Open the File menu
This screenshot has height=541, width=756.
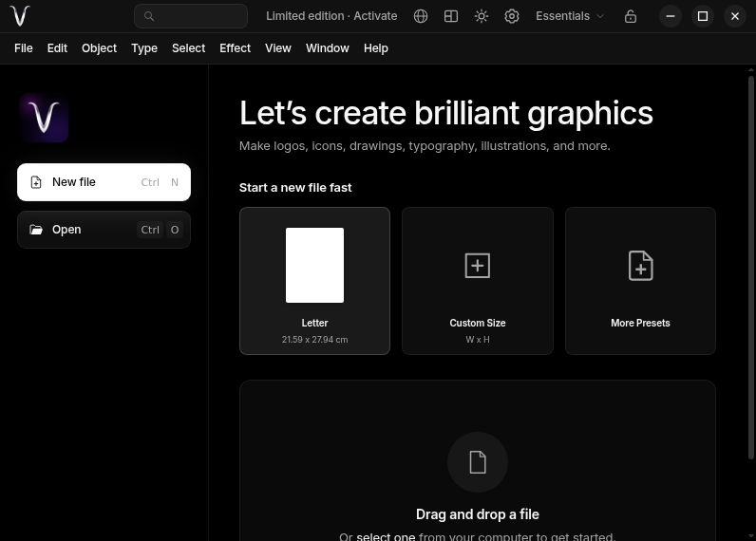click(x=24, y=48)
